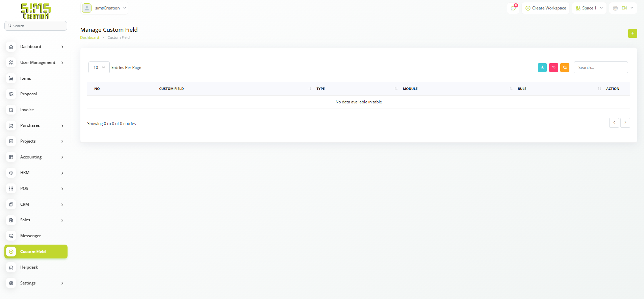This screenshot has width=644, height=299.
Task: Click the blue download export icon
Action: pyautogui.click(x=542, y=68)
